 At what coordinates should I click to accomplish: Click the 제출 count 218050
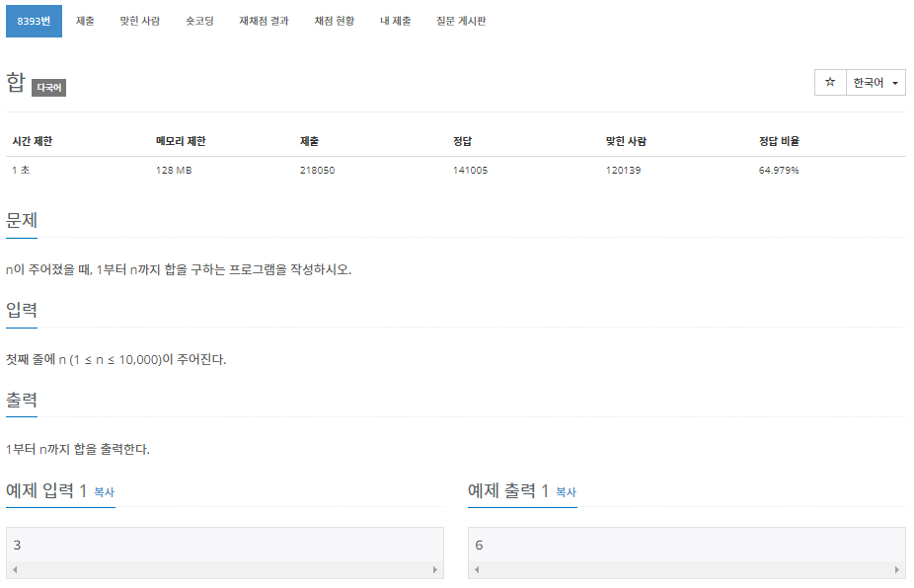[317, 170]
